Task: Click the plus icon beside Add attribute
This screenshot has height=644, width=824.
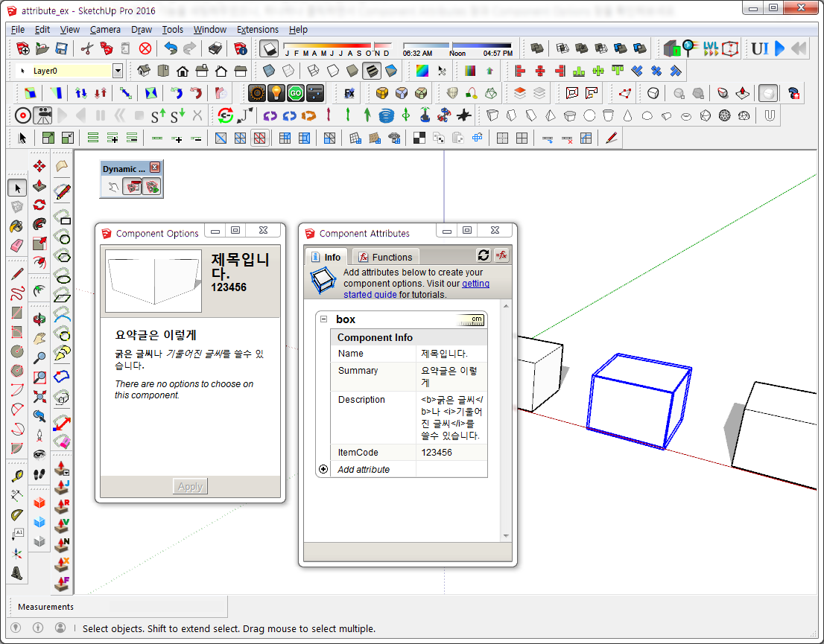Action: (x=323, y=469)
